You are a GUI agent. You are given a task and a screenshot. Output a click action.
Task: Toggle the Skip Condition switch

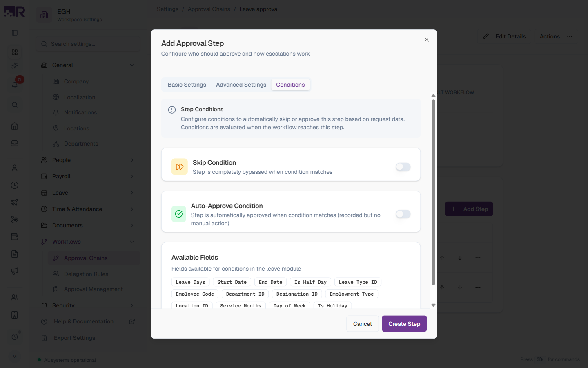pos(403,167)
